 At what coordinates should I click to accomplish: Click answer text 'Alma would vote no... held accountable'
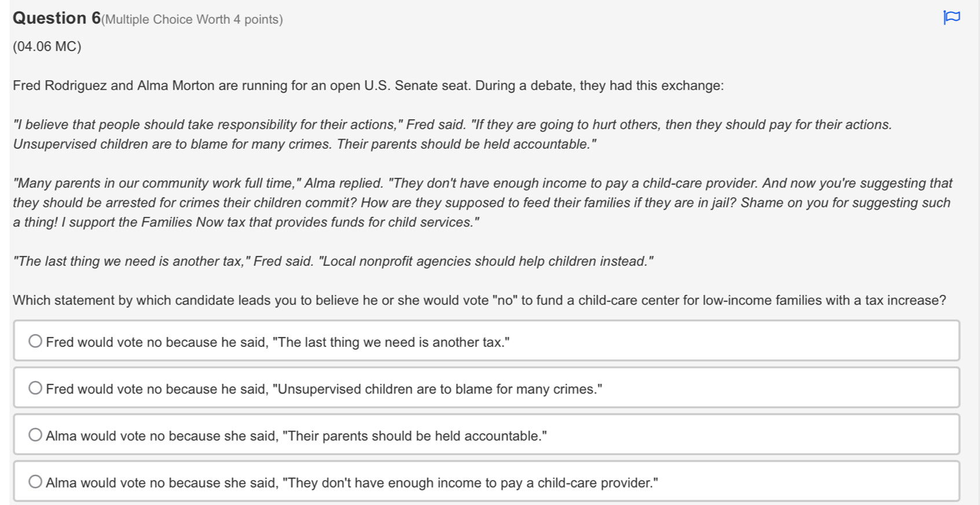tap(296, 436)
